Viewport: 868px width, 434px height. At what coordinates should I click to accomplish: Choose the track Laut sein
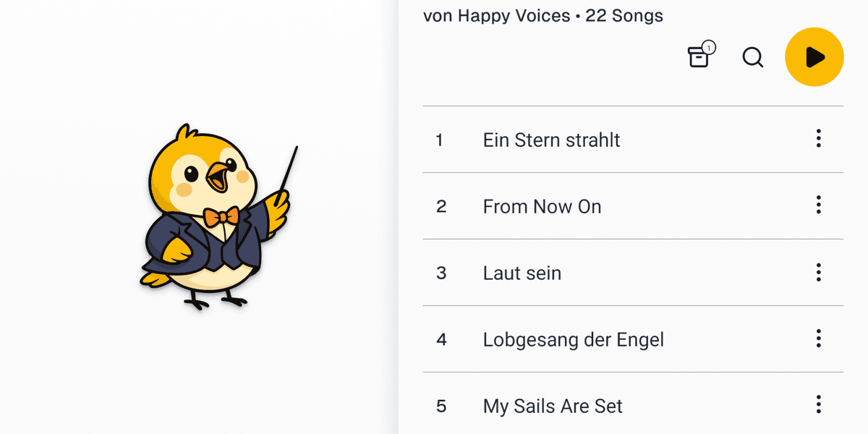pyautogui.click(x=522, y=273)
